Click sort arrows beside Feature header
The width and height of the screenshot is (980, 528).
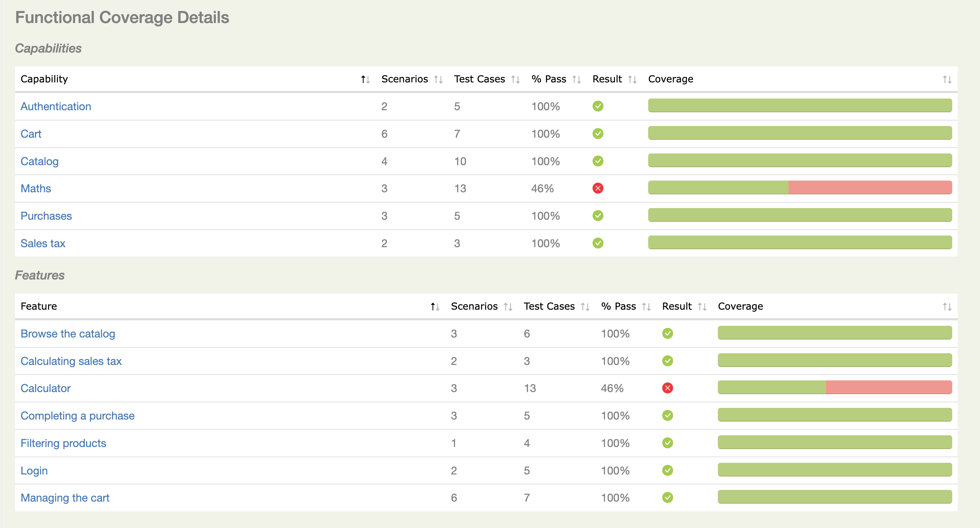435,307
